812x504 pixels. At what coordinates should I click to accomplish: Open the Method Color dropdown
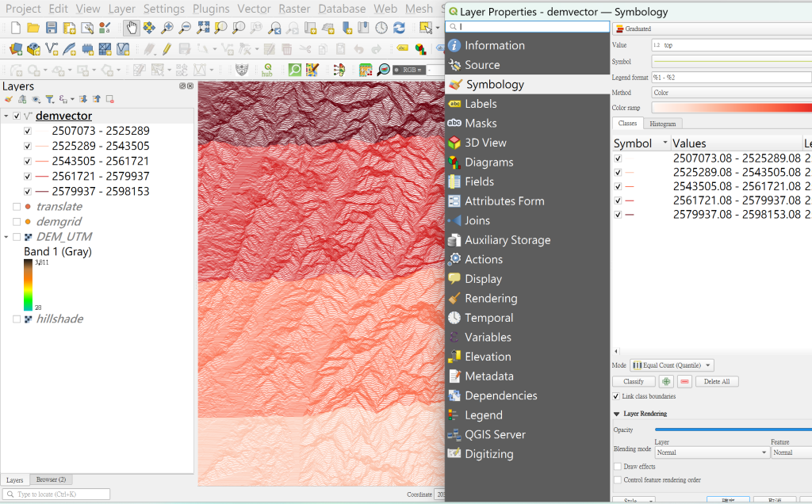(731, 93)
